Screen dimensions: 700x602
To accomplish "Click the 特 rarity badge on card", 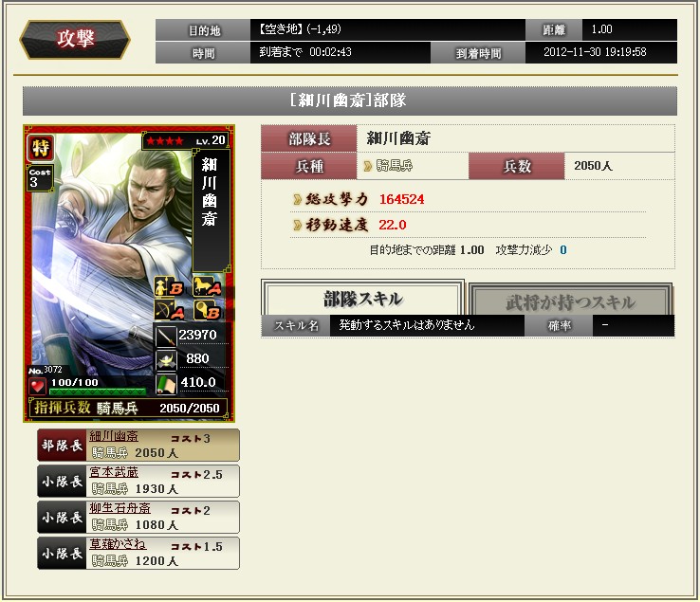I will 41,147.
